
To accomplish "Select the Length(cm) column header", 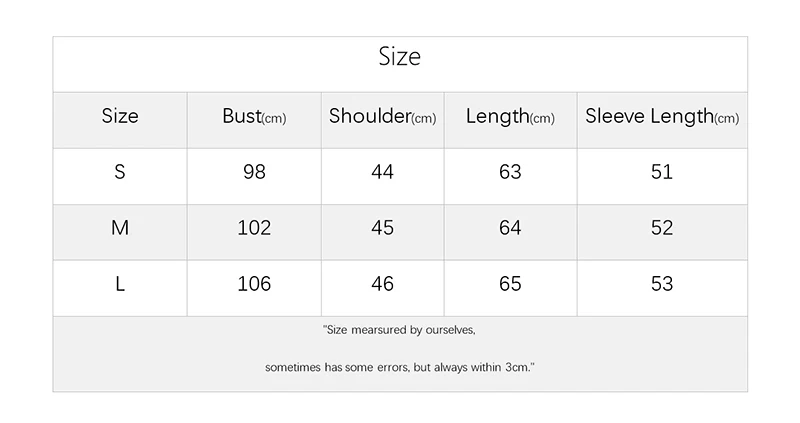I will click(510, 116).
